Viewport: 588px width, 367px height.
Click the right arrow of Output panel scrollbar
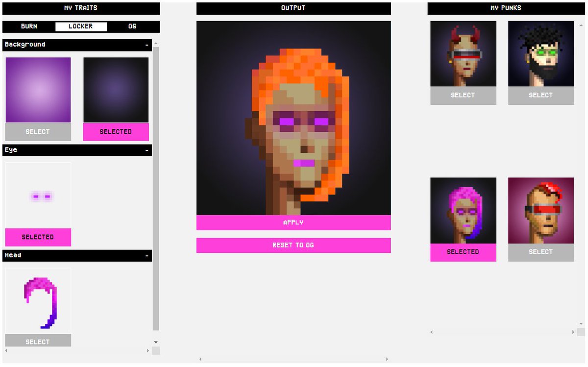[386, 358]
